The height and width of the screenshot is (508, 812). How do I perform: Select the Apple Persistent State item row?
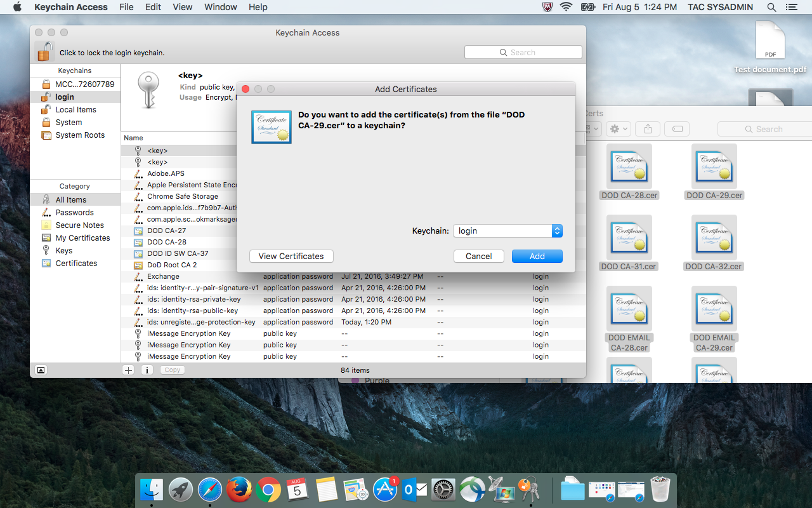pos(179,185)
